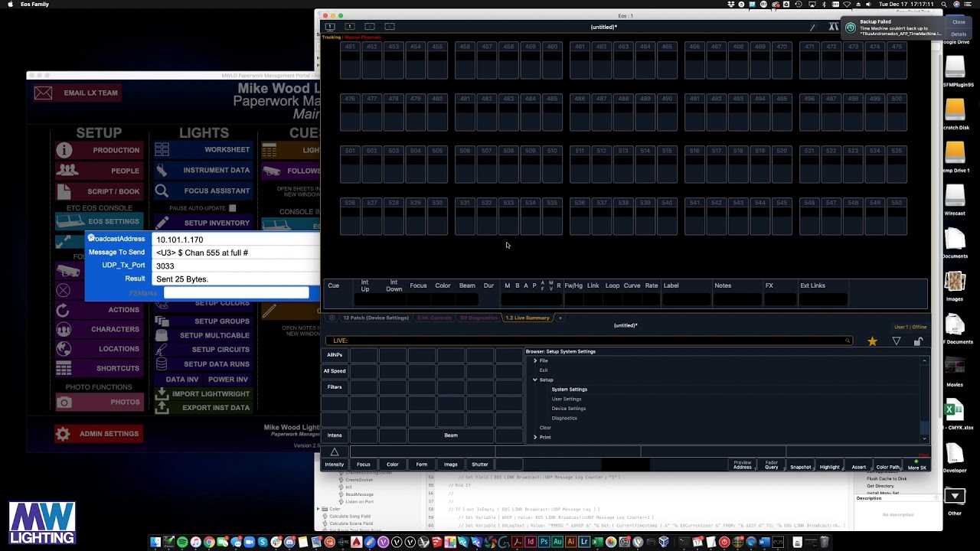Click Exit in the Eos browser
The height and width of the screenshot is (551, 980).
(x=544, y=370)
